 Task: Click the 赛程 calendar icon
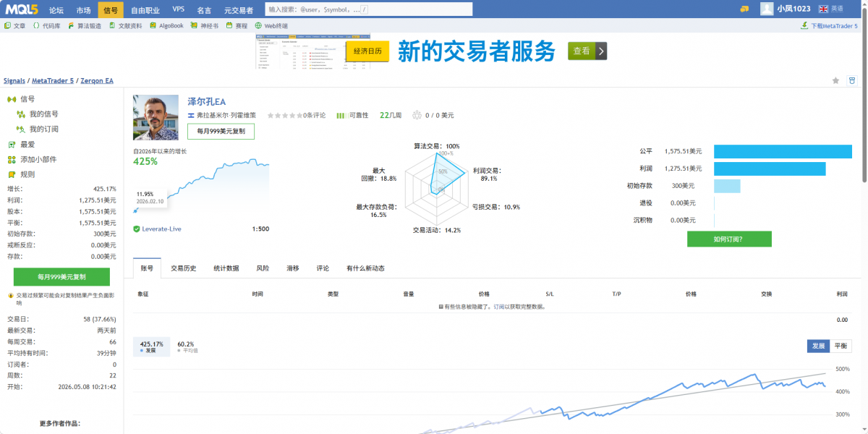[x=229, y=25]
